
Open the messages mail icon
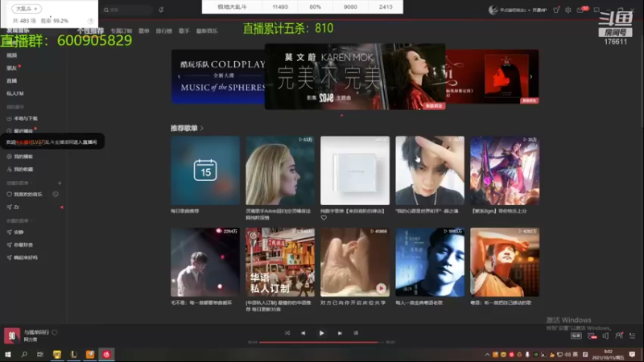pos(580,10)
